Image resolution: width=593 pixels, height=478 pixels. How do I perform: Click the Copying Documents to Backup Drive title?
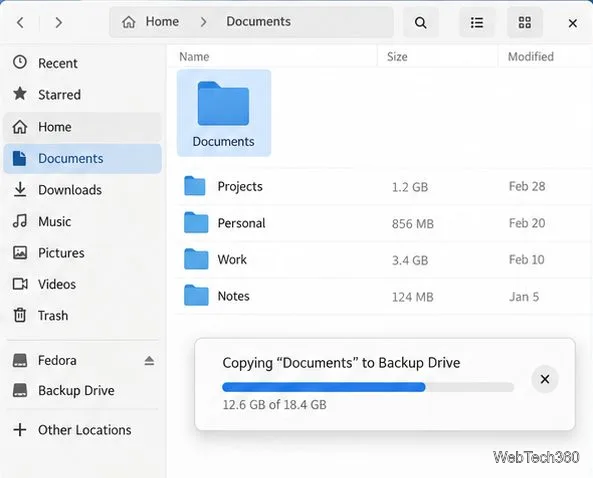[341, 363]
